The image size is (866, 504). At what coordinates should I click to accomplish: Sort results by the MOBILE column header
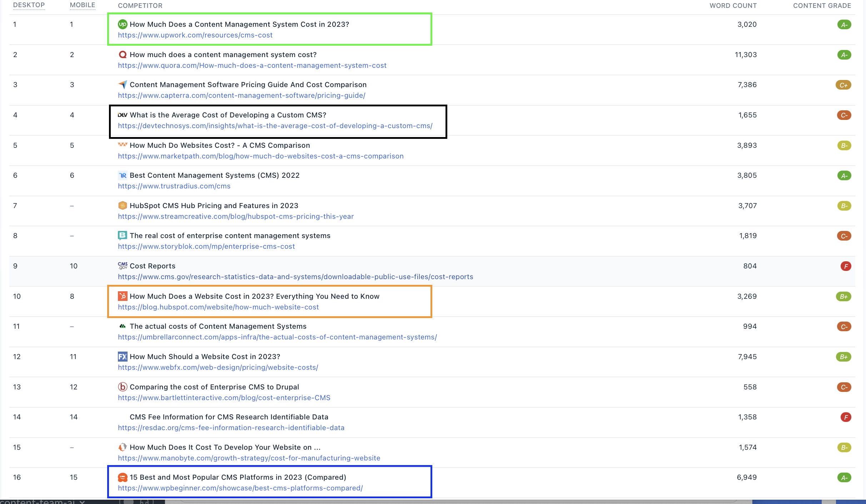point(83,5)
